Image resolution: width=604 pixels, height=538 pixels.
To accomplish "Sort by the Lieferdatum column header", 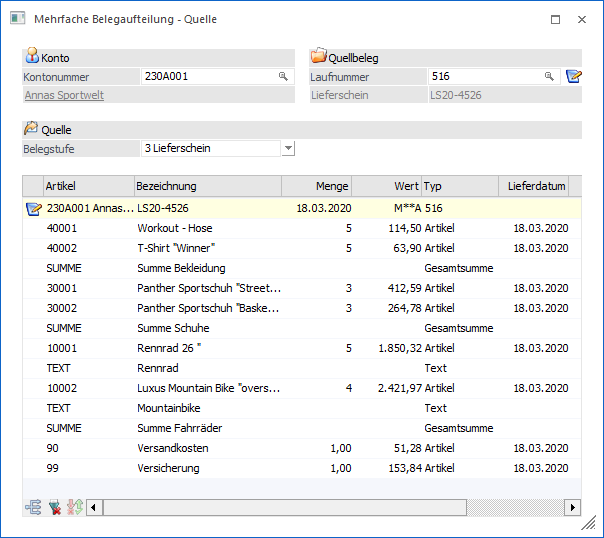I will (x=537, y=186).
